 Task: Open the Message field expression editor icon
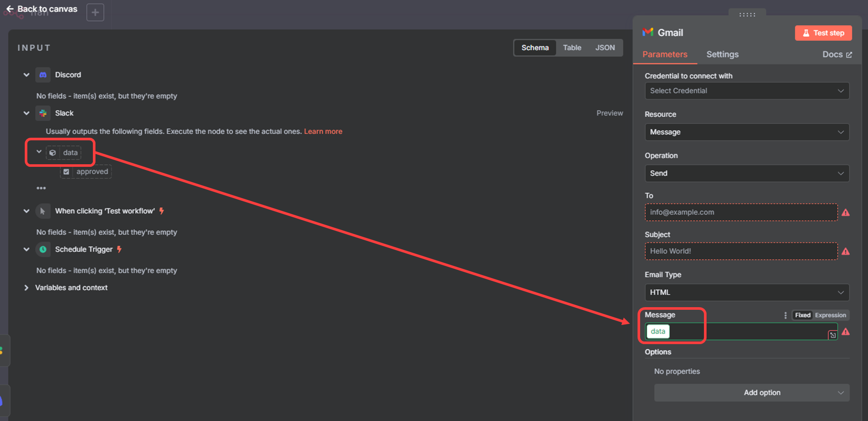coord(832,335)
